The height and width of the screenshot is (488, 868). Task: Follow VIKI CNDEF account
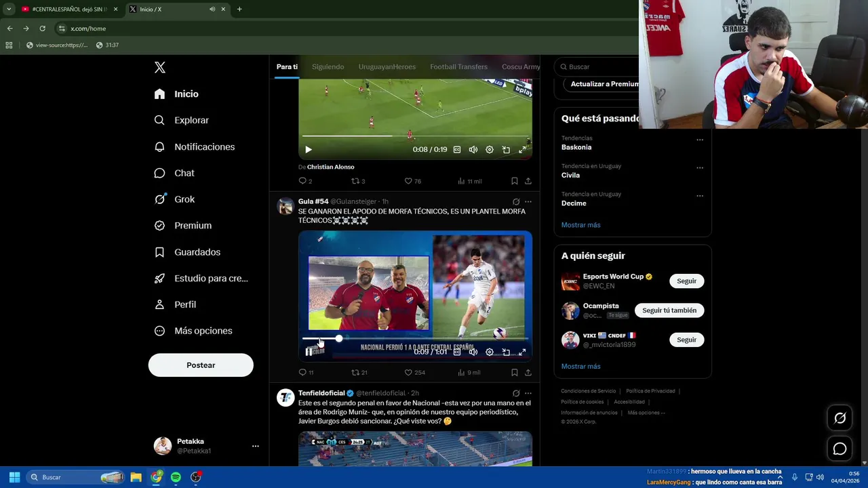pos(686,340)
